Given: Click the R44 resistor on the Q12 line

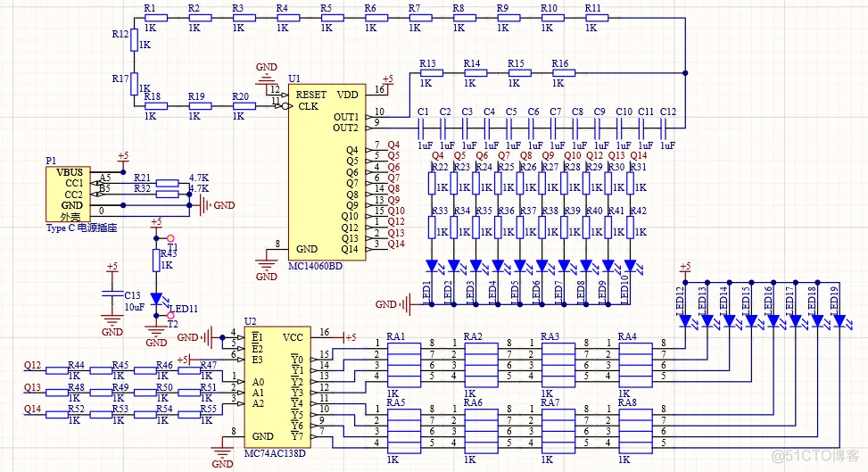Looking at the screenshot, I should tap(57, 370).
